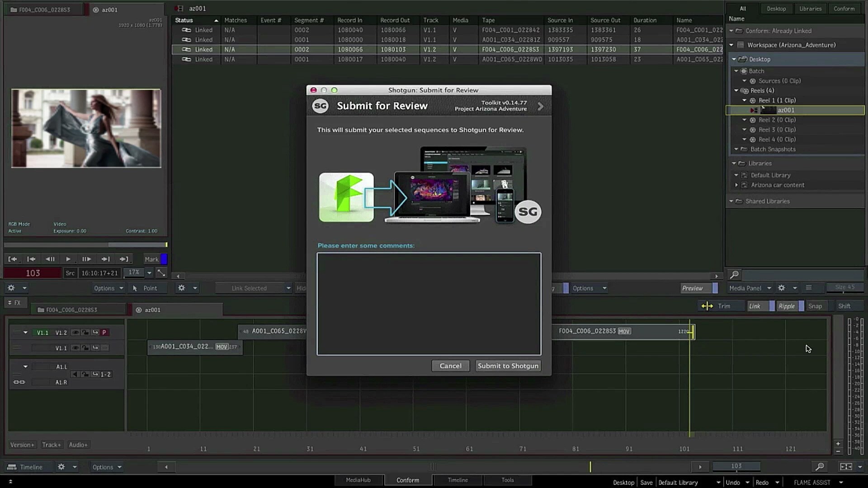Add a version with Version+ button
The width and height of the screenshot is (868, 488).
pyautogui.click(x=22, y=445)
